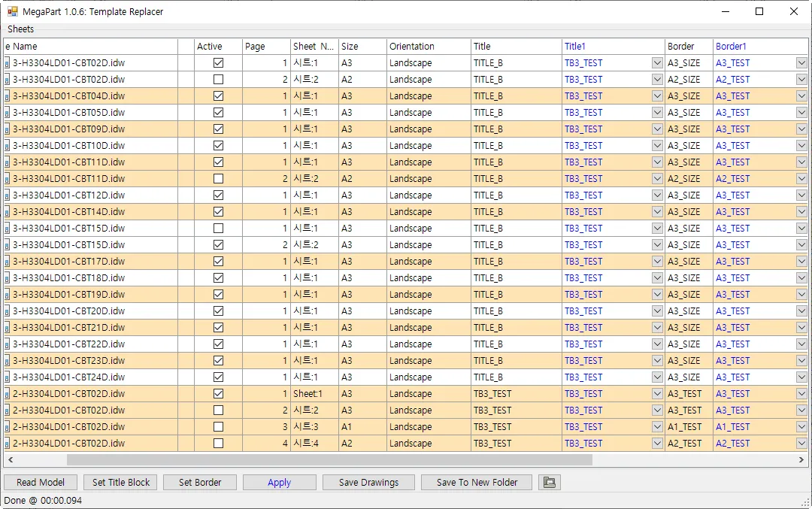Screen dimensions: 812x509
Task: Check Active for 2-H3304LD01-CBT02D.idw page 4
Action: pyautogui.click(x=219, y=444)
